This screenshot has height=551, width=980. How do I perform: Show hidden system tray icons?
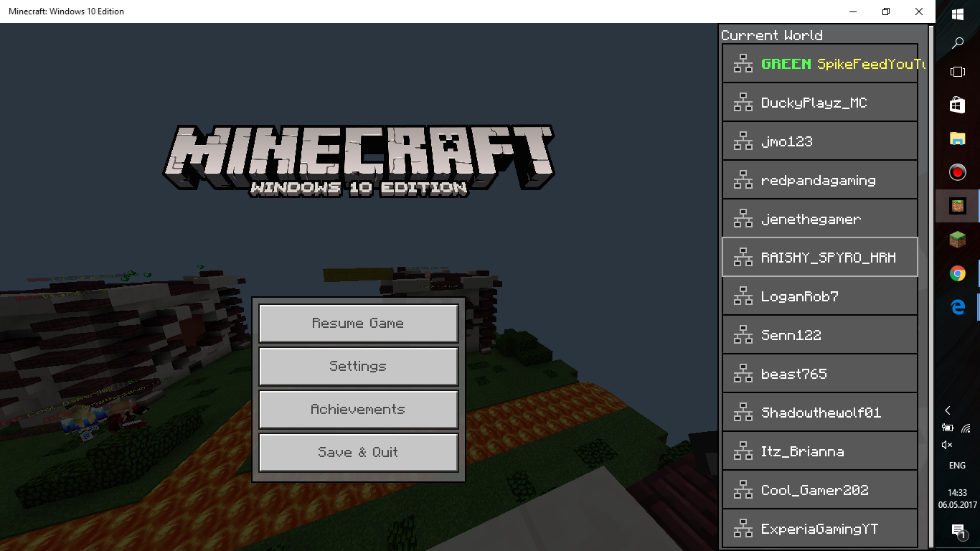click(948, 410)
